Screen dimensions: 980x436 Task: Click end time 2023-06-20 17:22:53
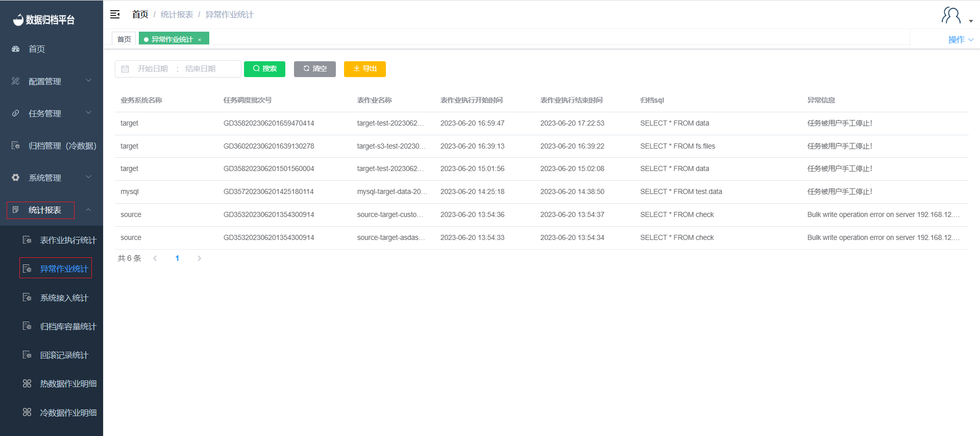[x=572, y=123]
